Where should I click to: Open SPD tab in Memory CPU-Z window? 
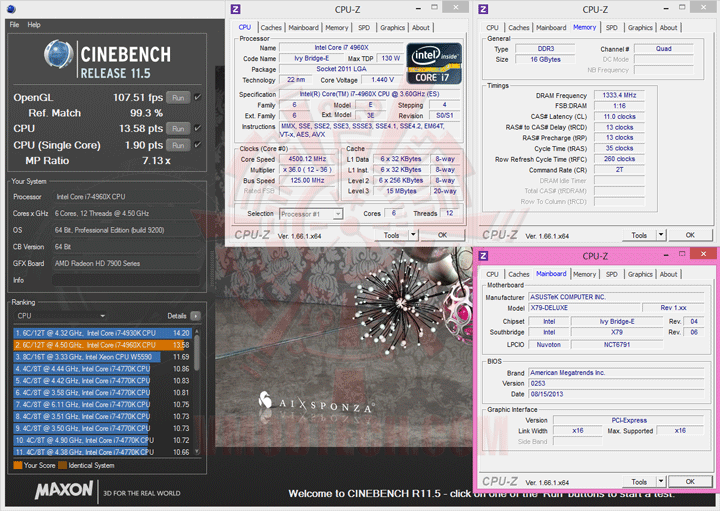click(x=612, y=28)
